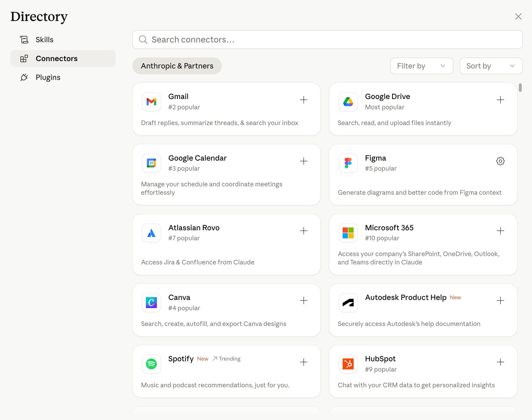Click the Google Calendar logo icon

tap(151, 163)
